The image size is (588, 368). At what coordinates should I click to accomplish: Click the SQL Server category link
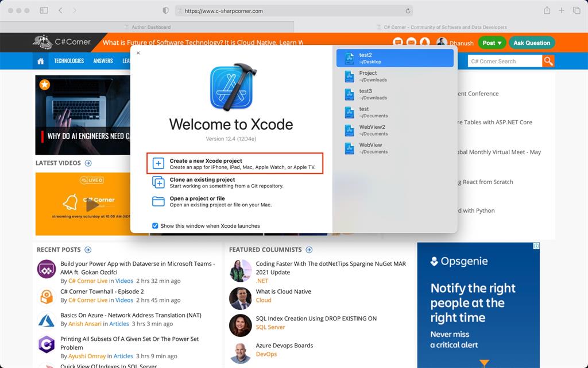tap(270, 327)
